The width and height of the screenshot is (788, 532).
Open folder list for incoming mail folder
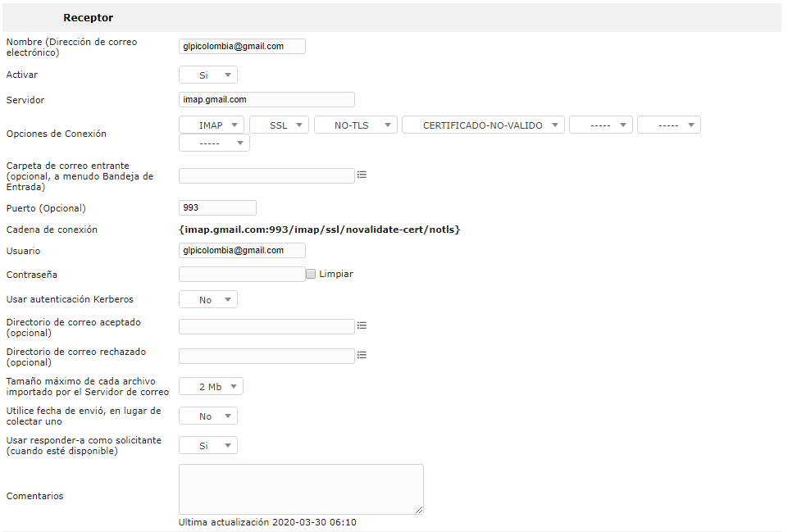click(x=362, y=175)
